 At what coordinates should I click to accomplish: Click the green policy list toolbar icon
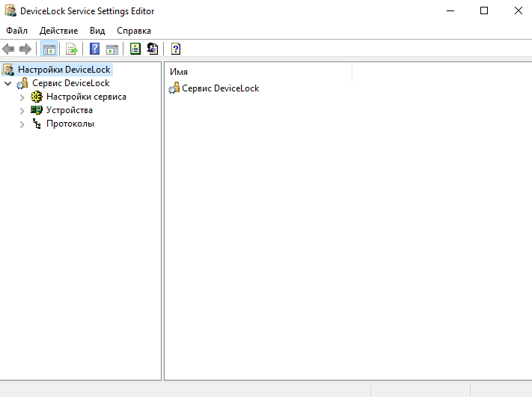coord(135,49)
